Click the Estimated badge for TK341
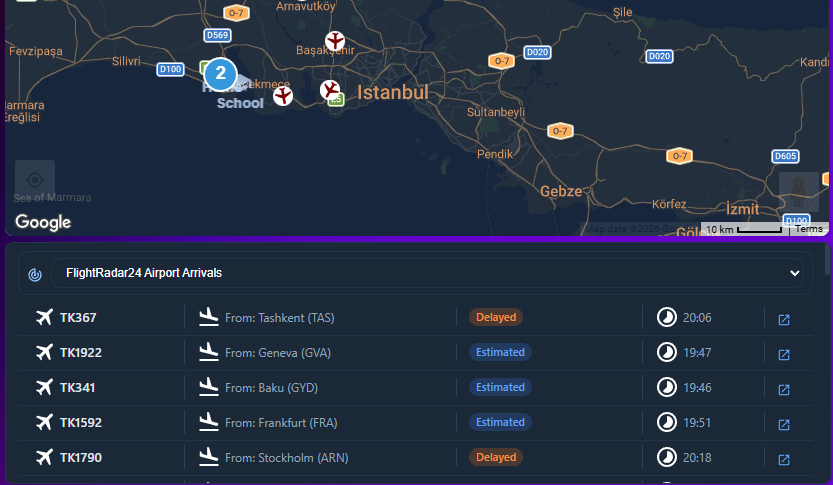 pyautogui.click(x=500, y=387)
